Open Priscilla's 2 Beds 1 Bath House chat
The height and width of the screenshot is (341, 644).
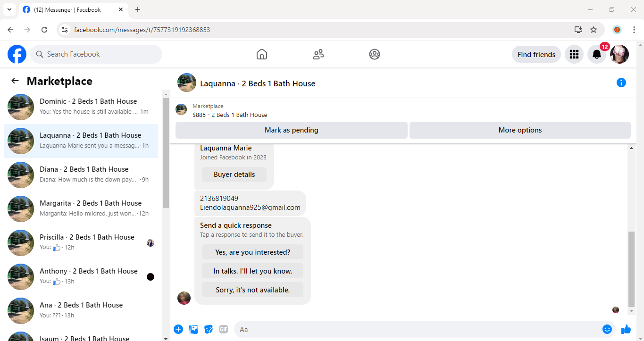pyautogui.click(x=81, y=243)
